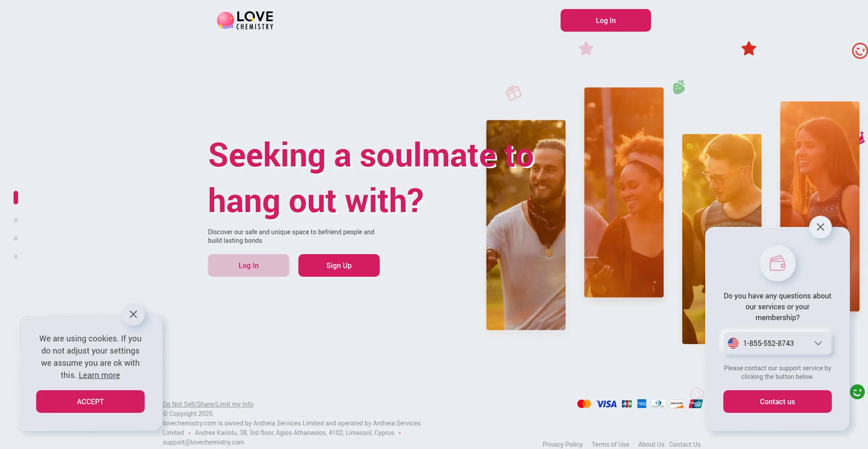Open the Terms of Use footer link
The image size is (868, 449).
(610, 444)
